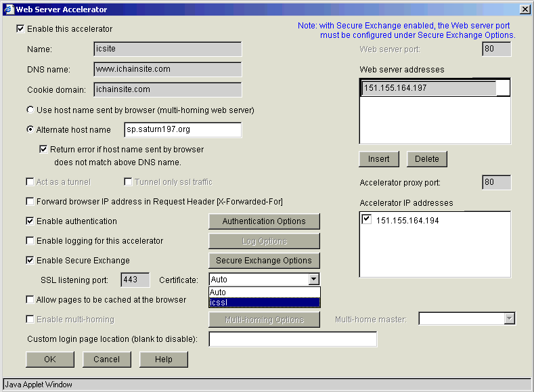Check Act as a tunnel option
The width and height of the screenshot is (534, 392).
coord(30,181)
